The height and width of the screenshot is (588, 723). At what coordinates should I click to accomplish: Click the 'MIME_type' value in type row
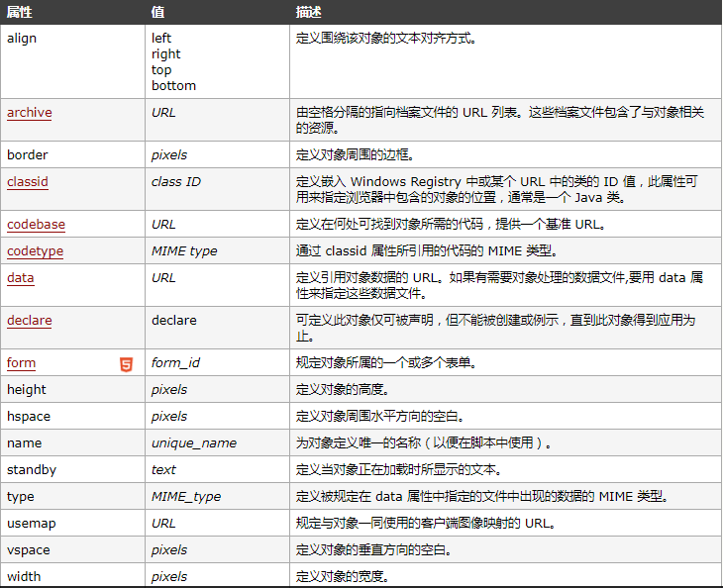coord(186,497)
